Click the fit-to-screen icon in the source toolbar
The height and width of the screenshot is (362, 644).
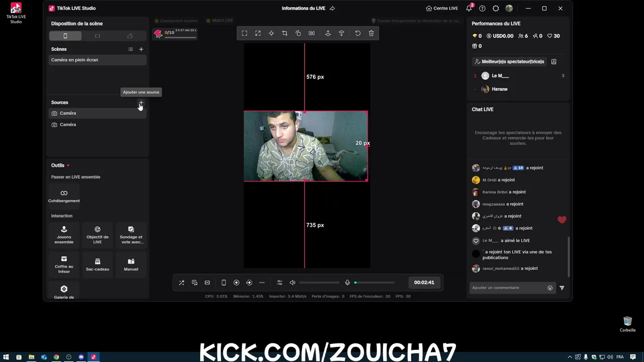245,33
